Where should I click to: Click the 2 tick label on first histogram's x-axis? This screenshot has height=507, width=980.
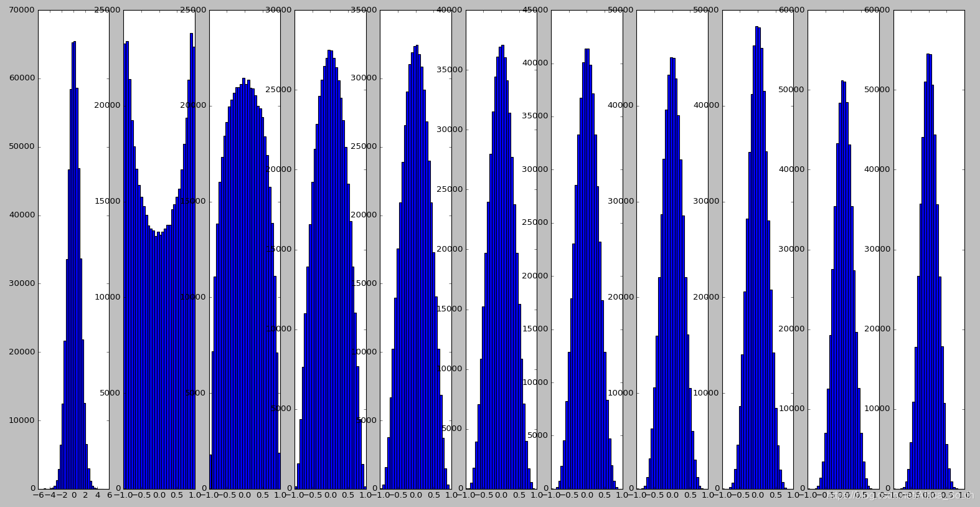click(x=85, y=496)
